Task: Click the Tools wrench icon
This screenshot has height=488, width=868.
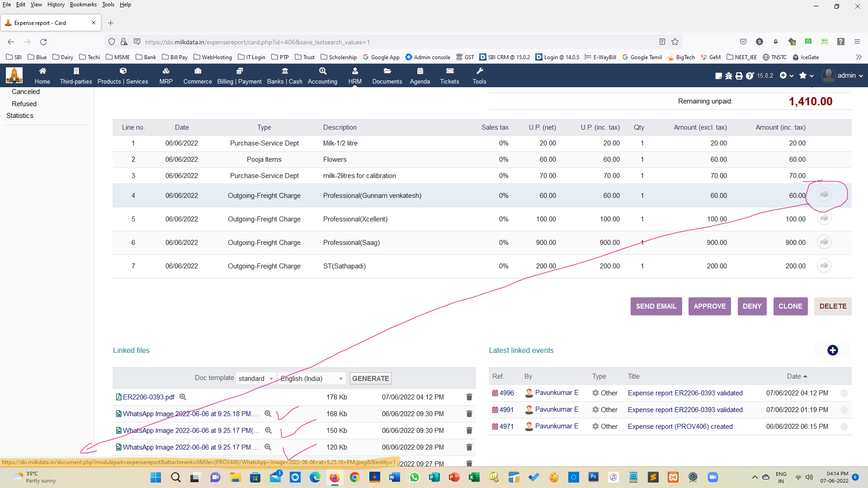Action: (x=479, y=71)
